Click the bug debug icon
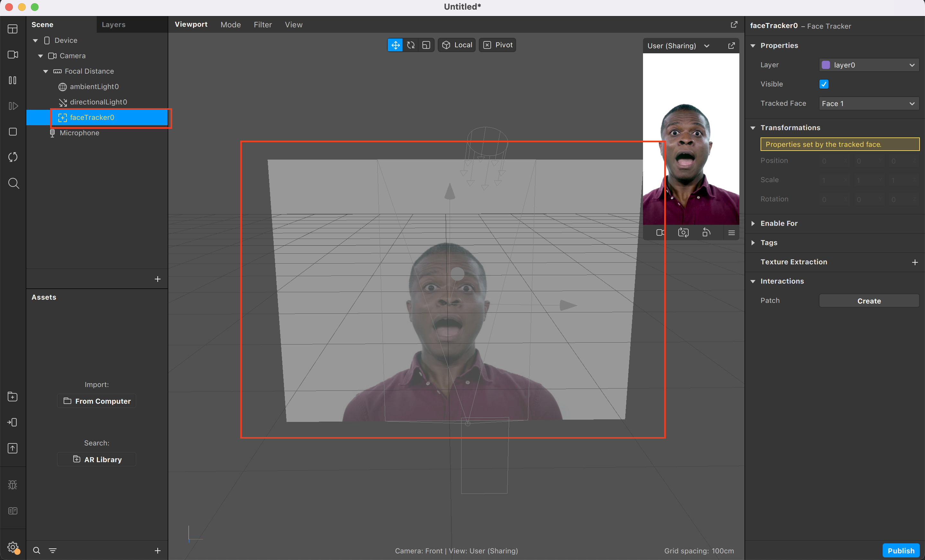The width and height of the screenshot is (925, 560). [13, 485]
